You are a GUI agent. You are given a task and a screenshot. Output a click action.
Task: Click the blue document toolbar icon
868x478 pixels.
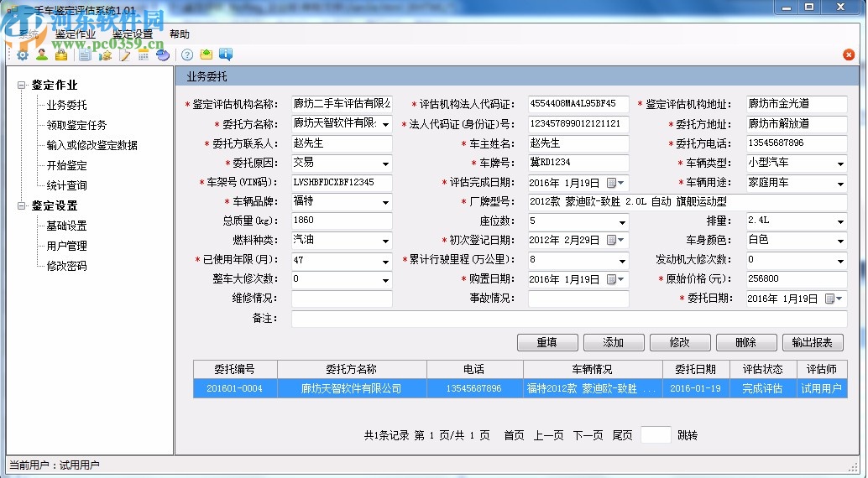pyautogui.click(x=85, y=55)
